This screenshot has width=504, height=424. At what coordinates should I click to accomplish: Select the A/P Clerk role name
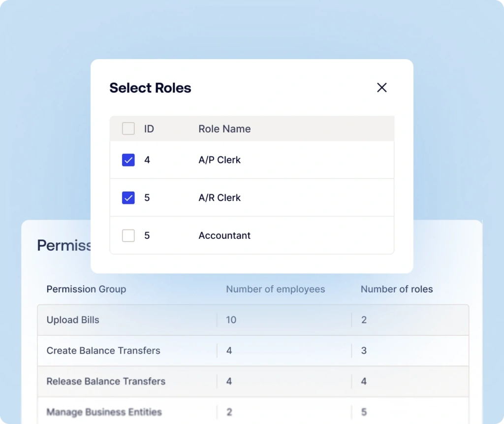(220, 160)
